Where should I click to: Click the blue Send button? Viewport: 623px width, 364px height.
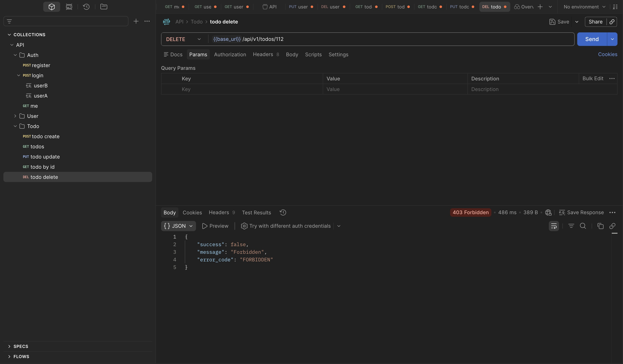pos(592,39)
